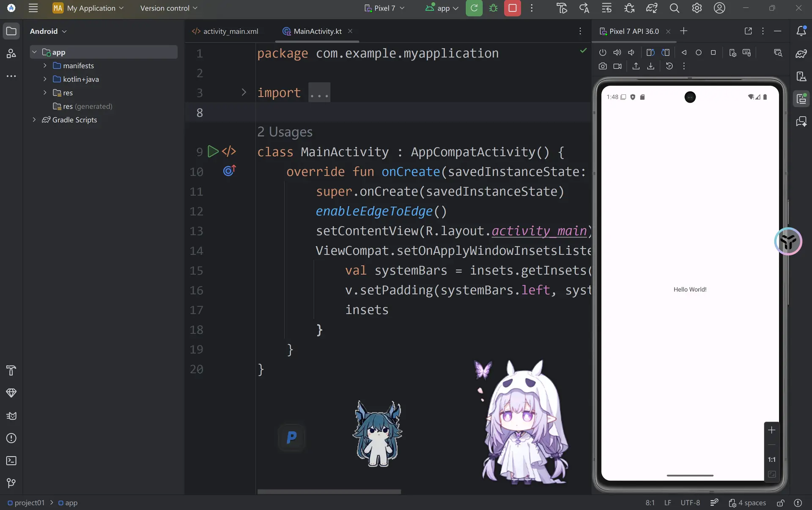The width and height of the screenshot is (812, 510).
Task: Click the hammer-and-play build icon
Action: [x=562, y=8]
